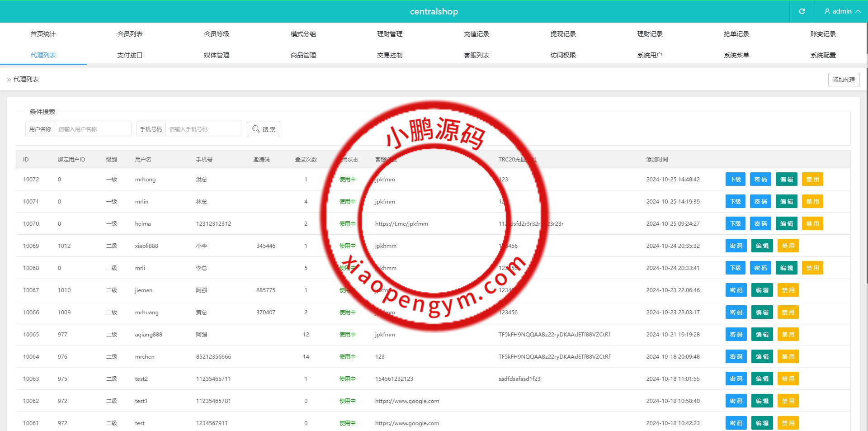Click 下级 button for agent mrhong
This screenshot has height=431, width=868.
click(x=735, y=179)
